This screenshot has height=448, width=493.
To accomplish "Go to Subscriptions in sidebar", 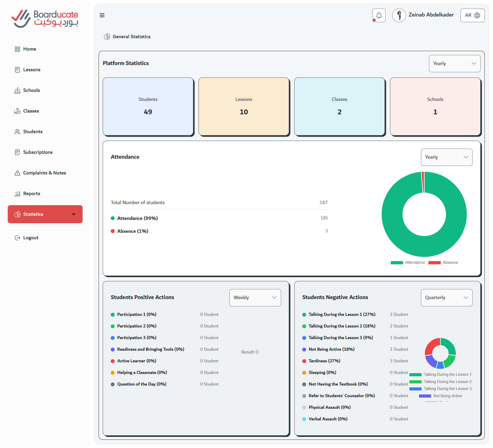I will [x=38, y=152].
